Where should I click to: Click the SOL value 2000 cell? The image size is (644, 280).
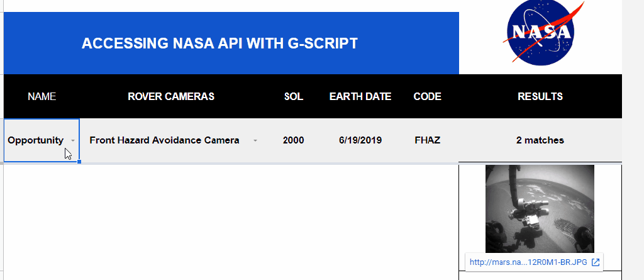pos(293,140)
